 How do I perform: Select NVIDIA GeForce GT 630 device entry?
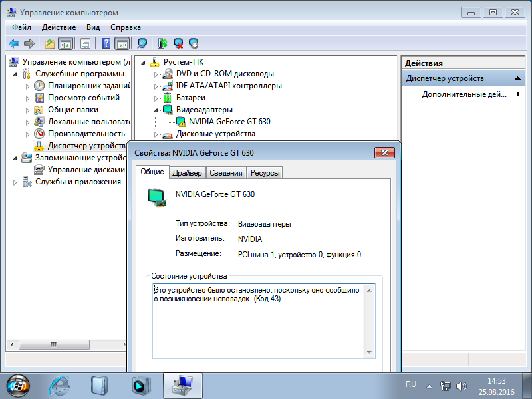click(x=229, y=122)
